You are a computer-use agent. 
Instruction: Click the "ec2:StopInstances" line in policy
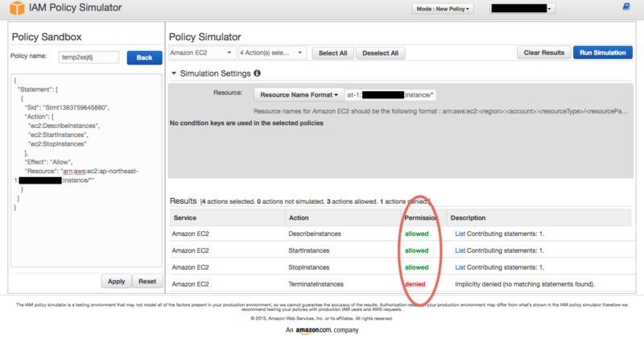pyautogui.click(x=57, y=144)
